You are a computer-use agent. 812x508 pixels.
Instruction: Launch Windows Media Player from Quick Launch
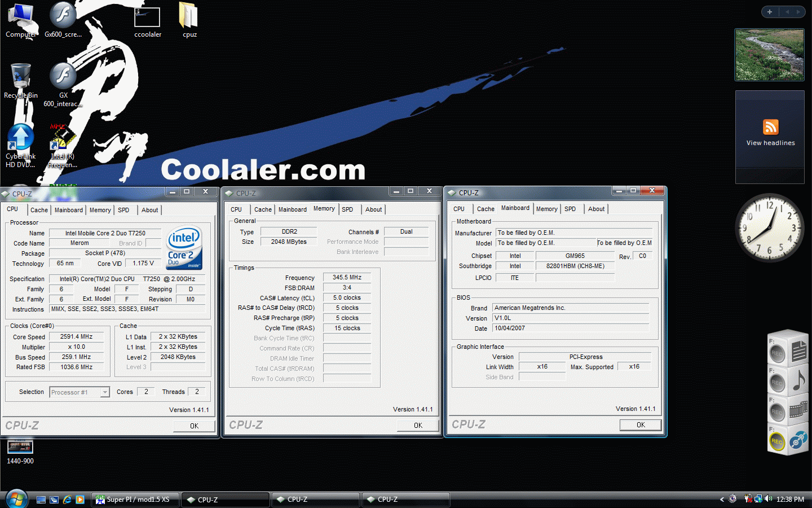click(80, 500)
